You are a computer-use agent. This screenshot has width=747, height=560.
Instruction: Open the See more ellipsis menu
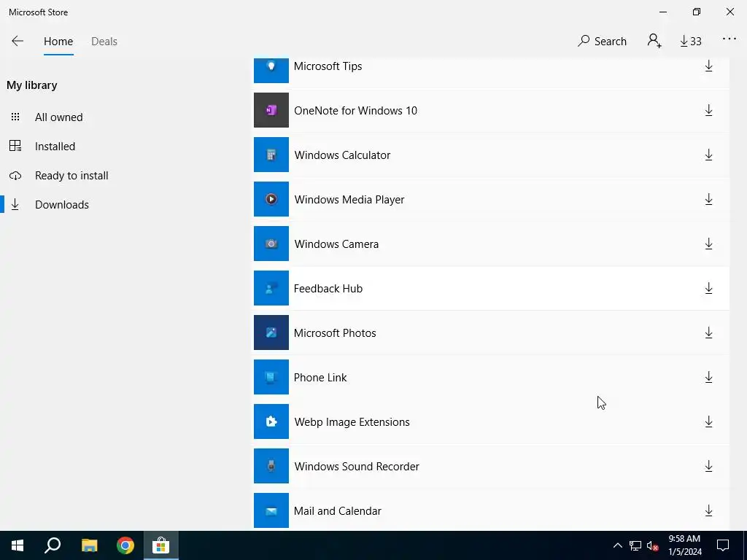pyautogui.click(x=729, y=39)
